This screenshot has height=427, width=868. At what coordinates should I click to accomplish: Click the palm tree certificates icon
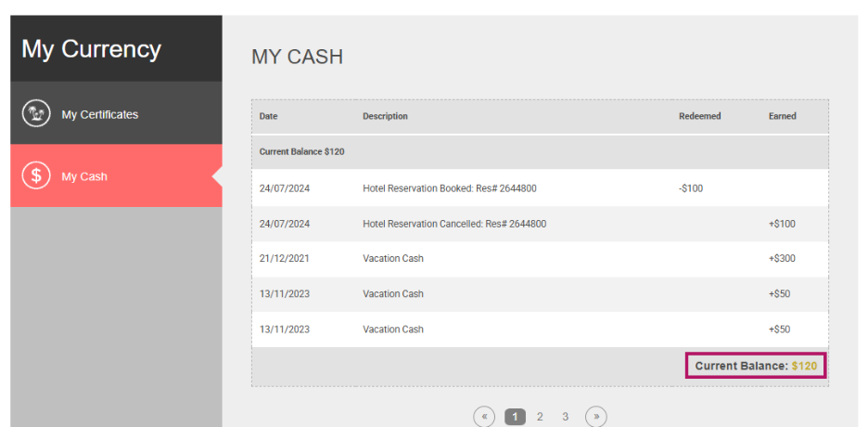point(35,114)
